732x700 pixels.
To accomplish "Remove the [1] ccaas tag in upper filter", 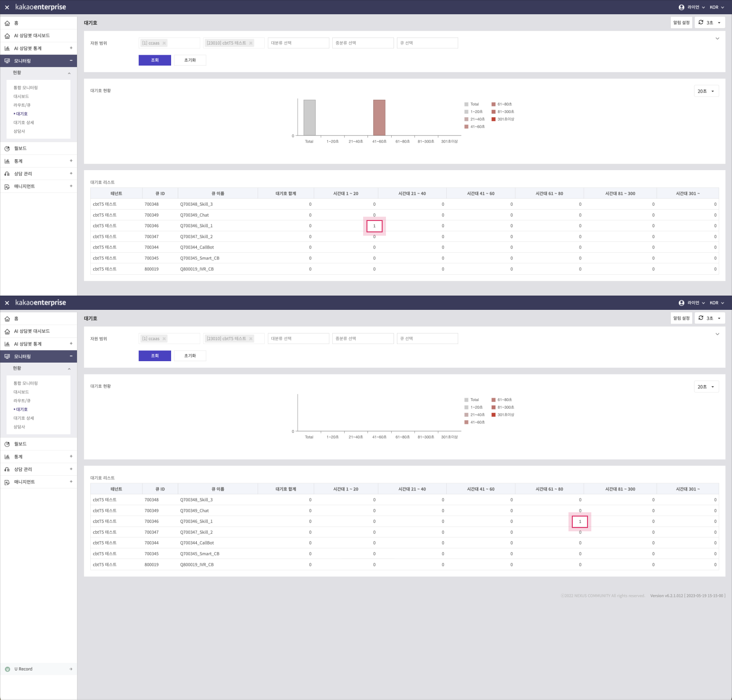I will tap(164, 43).
